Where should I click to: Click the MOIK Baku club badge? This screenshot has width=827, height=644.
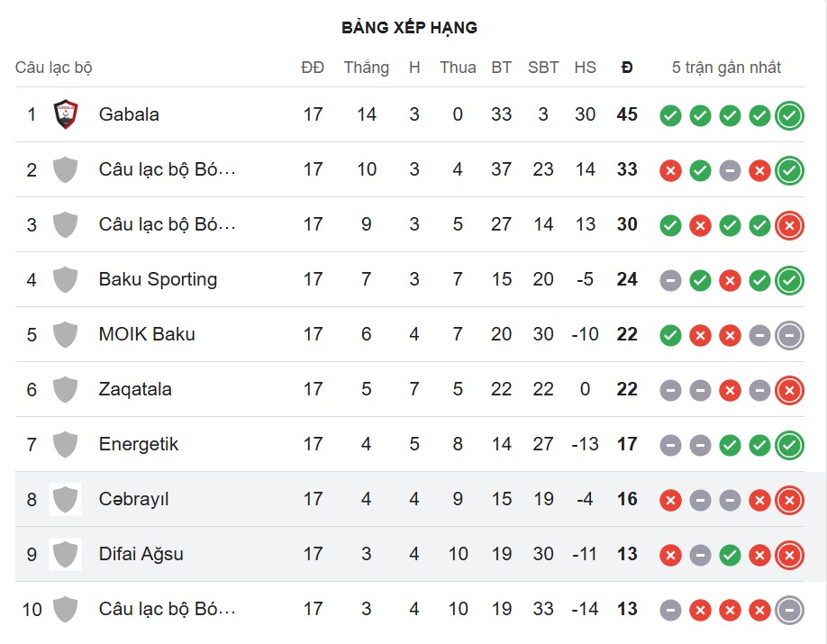coord(64,334)
